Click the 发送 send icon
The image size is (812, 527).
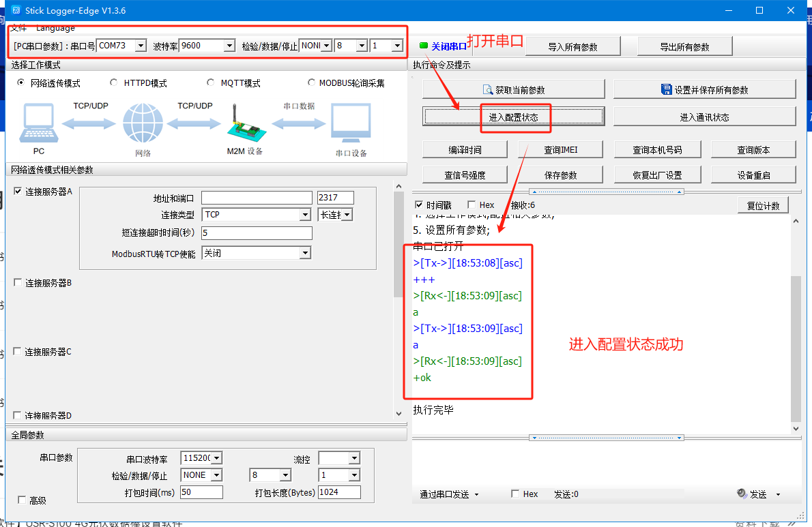[742, 494]
